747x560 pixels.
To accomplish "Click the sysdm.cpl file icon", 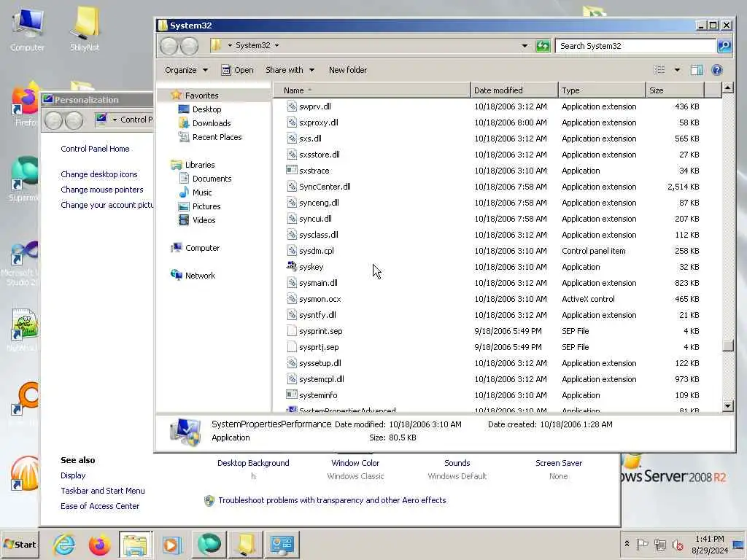I will [292, 251].
